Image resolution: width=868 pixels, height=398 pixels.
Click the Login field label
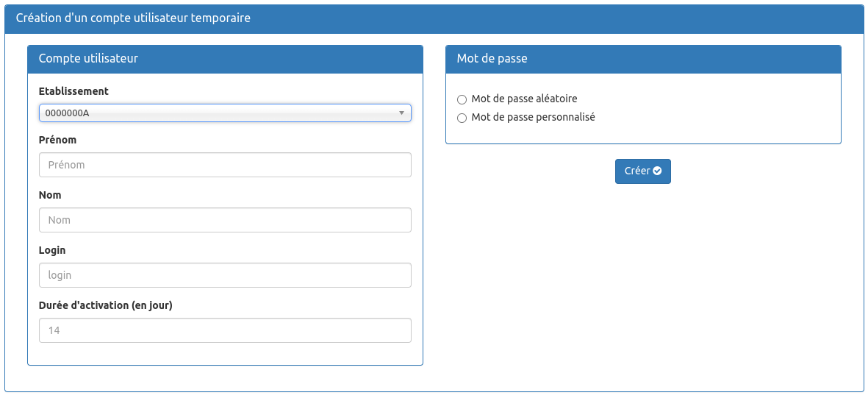52,251
